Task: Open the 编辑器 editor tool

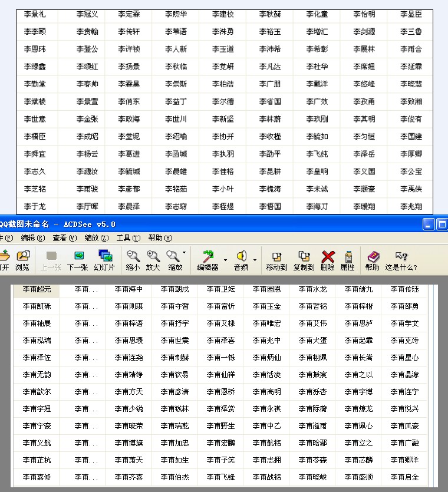Action: (x=207, y=260)
